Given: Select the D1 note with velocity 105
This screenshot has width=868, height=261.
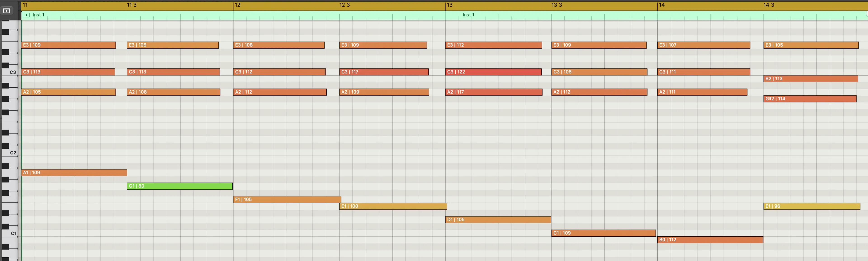Looking at the screenshot, I should coord(498,220).
